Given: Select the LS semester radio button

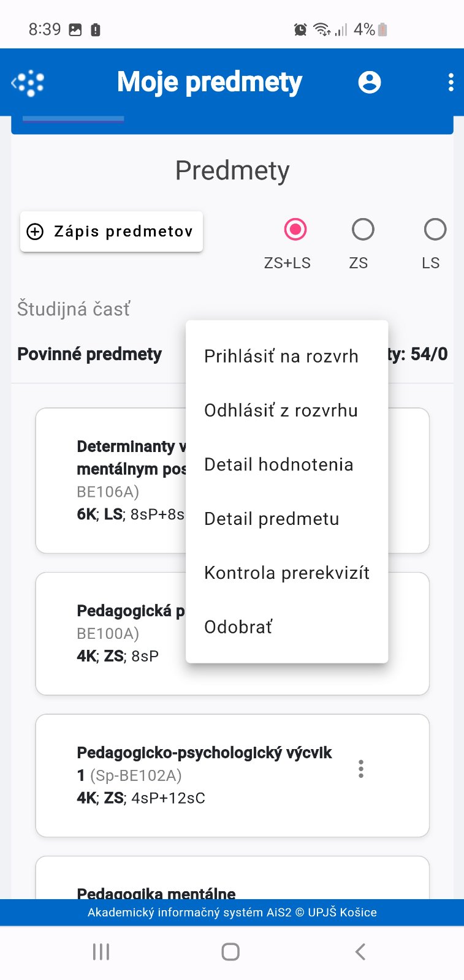Looking at the screenshot, I should [435, 230].
